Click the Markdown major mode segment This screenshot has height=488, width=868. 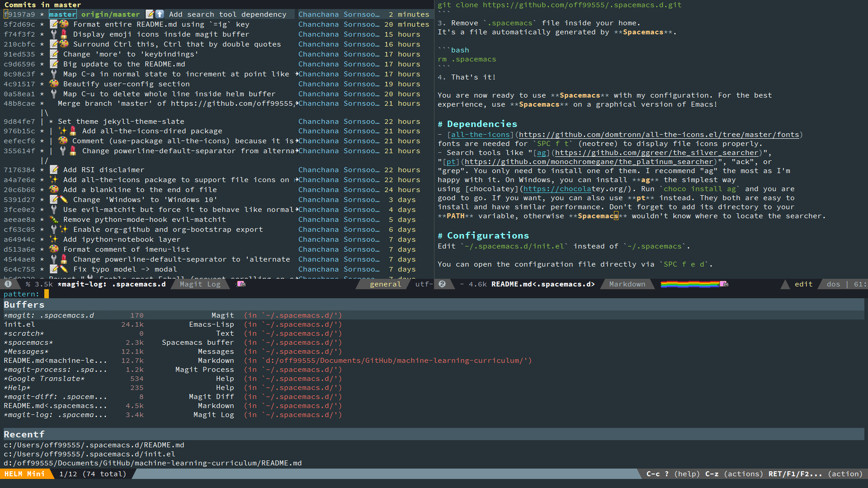click(x=627, y=284)
